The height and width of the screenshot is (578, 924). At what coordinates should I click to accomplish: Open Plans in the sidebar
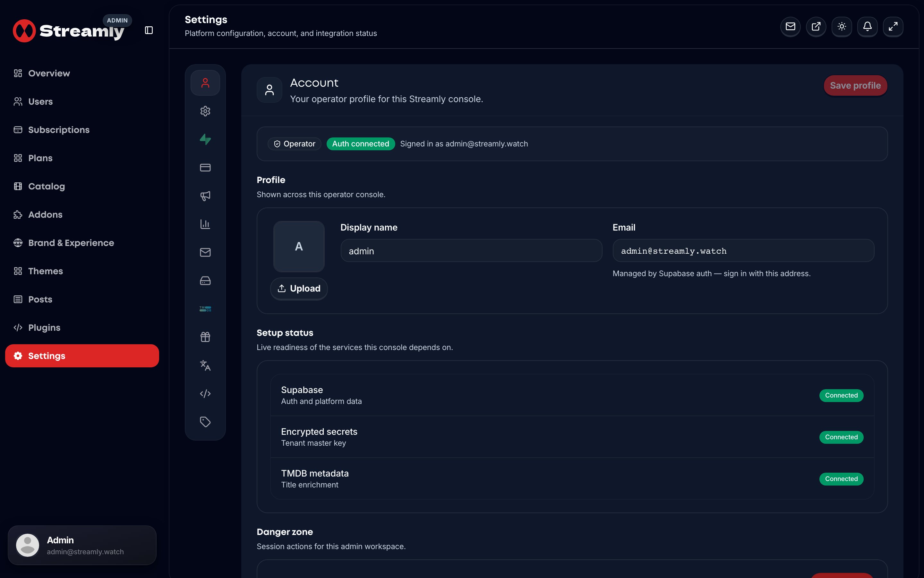tap(82, 158)
